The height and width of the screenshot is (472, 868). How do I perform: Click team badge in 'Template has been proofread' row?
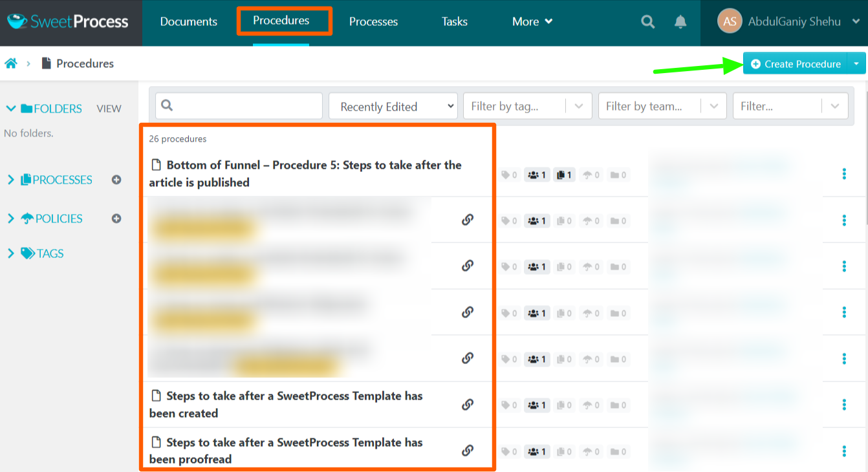pyautogui.click(x=537, y=451)
